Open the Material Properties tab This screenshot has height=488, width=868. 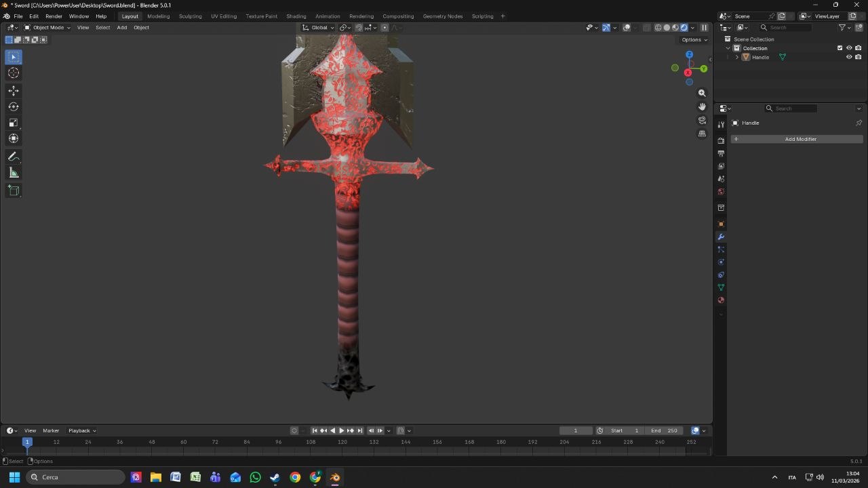click(x=721, y=300)
